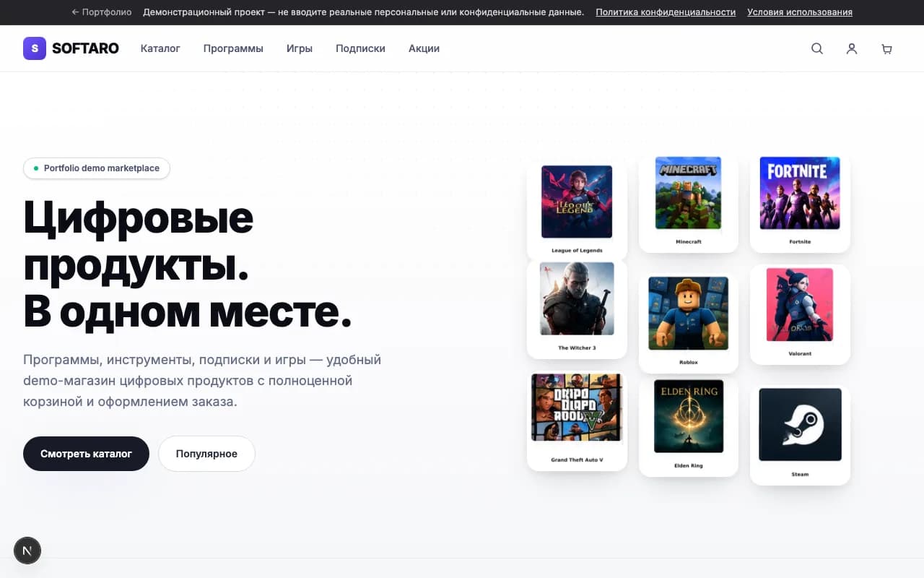Click the heading Цифровые продукты. В одном месте.
Screen dimensions: 924x578
[x=188, y=264]
